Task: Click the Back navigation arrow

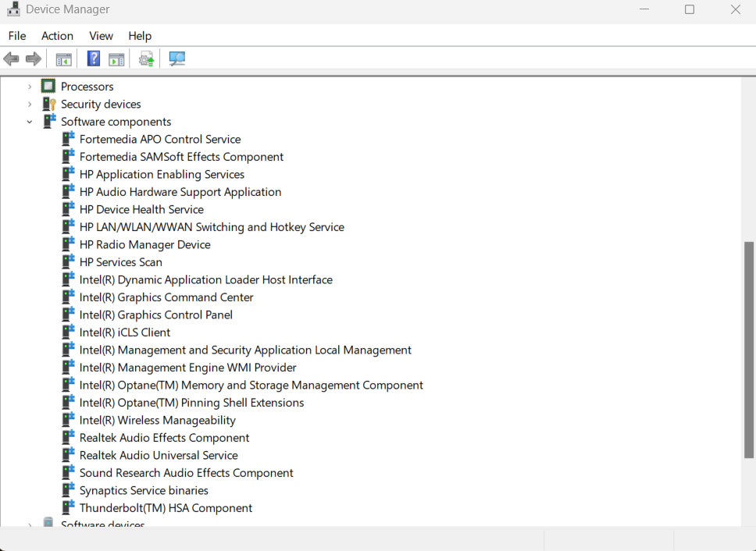Action: (11, 58)
